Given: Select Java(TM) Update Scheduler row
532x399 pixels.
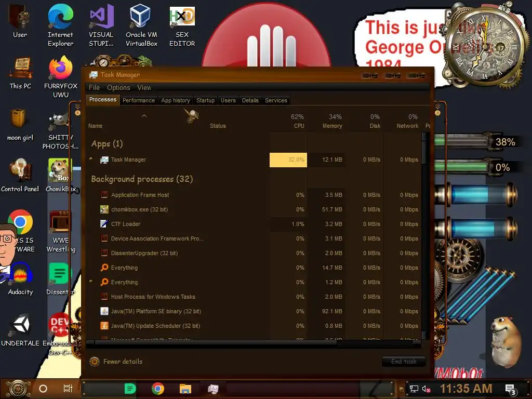Looking at the screenshot, I should point(254,326).
